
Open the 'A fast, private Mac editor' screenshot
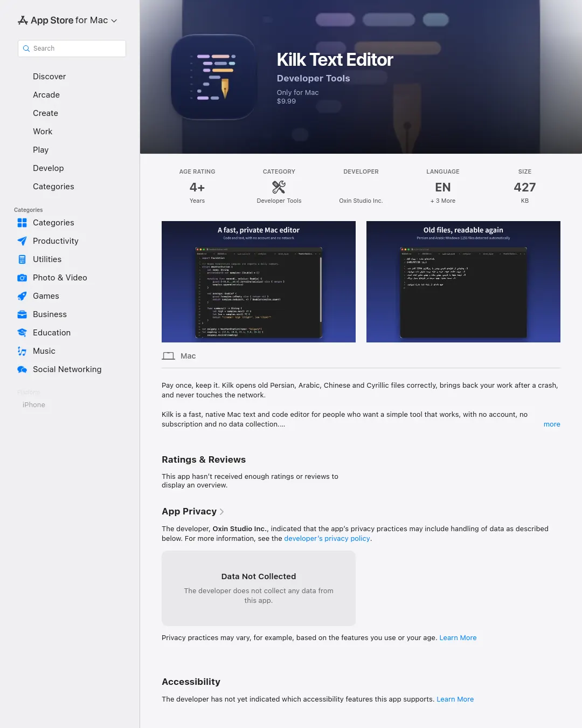point(259,281)
